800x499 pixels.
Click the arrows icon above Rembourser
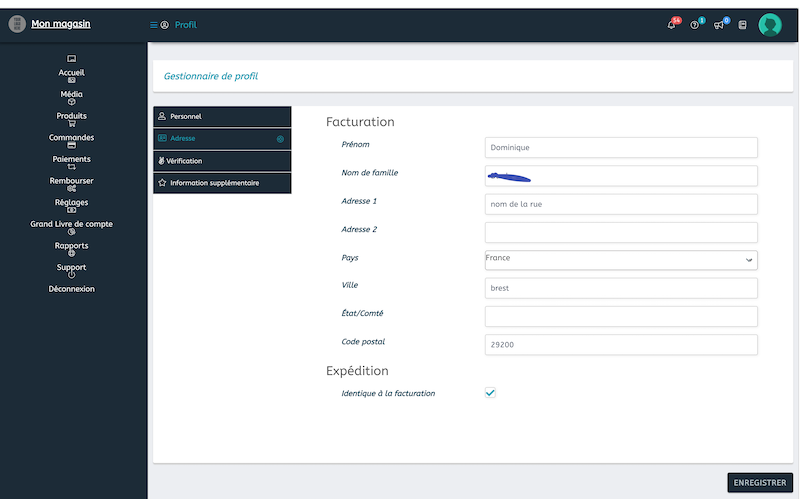coord(71,166)
